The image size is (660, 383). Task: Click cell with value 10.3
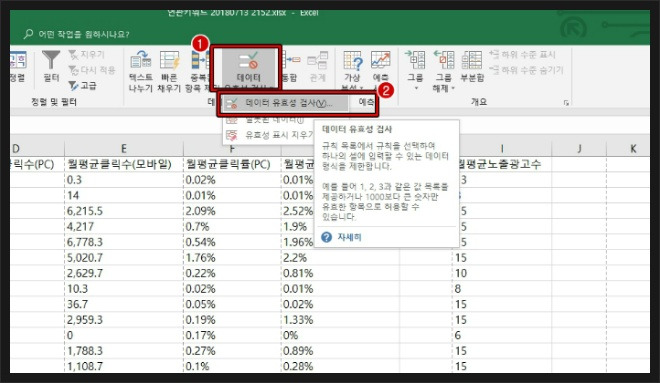click(124, 289)
